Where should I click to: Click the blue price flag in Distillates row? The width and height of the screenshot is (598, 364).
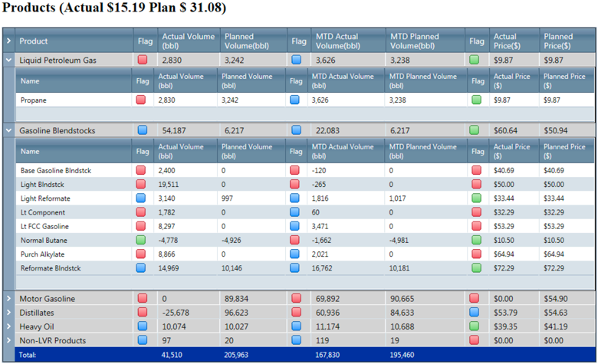click(x=475, y=313)
